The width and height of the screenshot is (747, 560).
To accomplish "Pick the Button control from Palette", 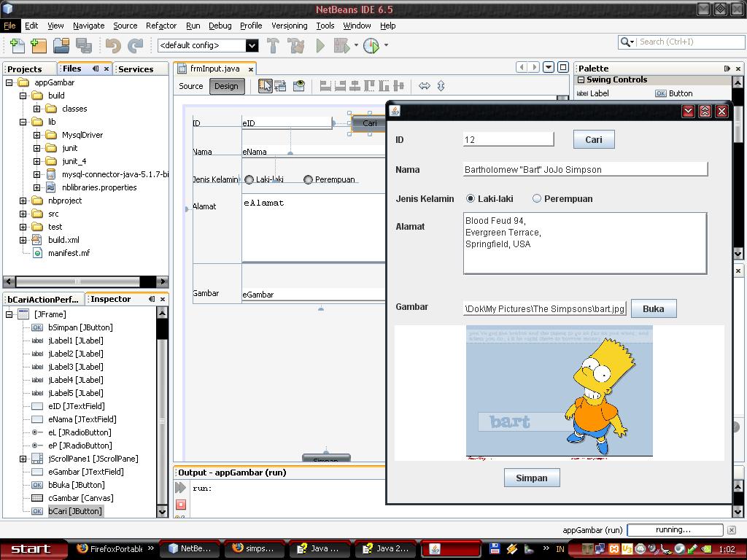I will click(674, 93).
